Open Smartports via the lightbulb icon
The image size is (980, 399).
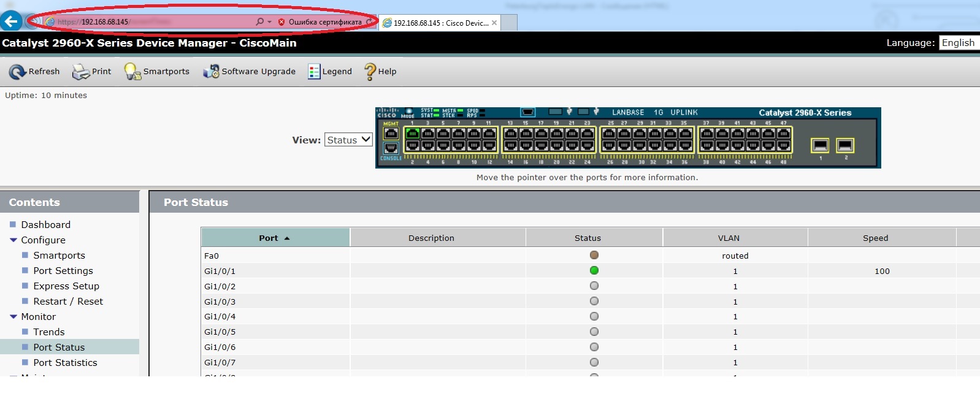[132, 72]
